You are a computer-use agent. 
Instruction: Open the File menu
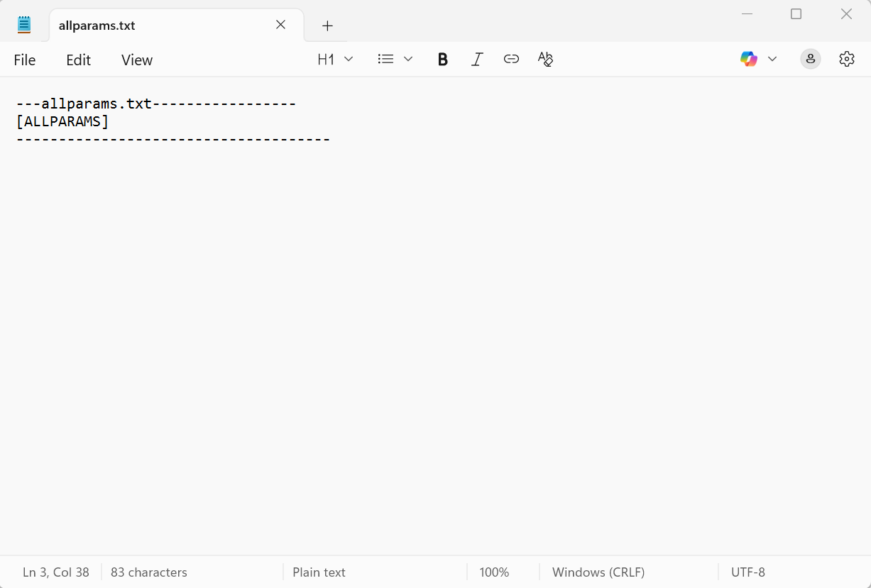click(x=25, y=60)
